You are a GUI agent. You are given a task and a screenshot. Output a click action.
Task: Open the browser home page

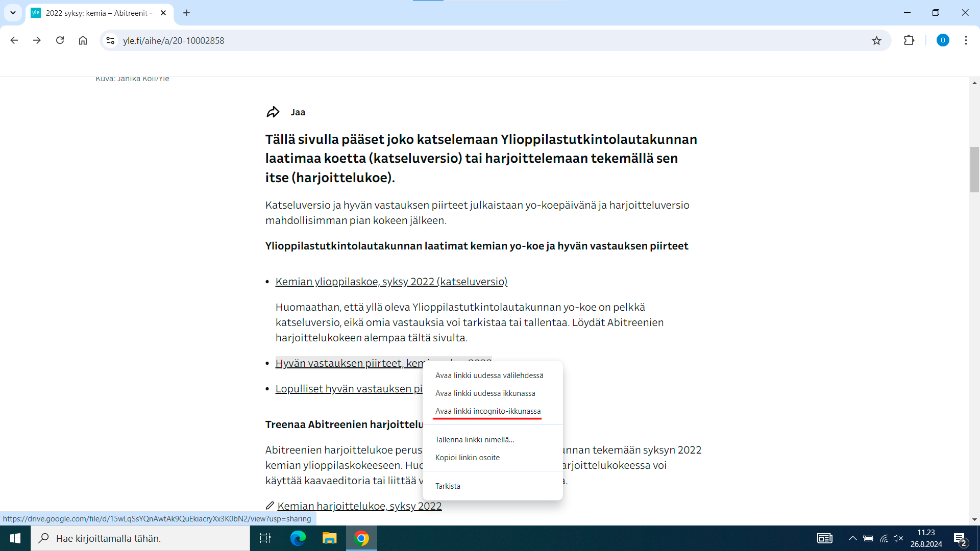click(x=83, y=40)
